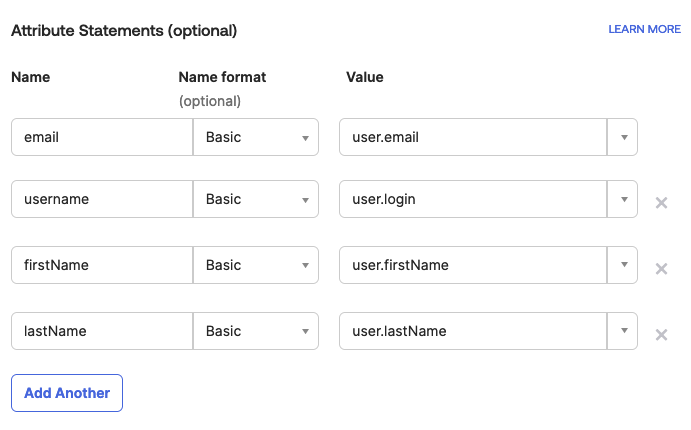
Task: Open the Learn More link
Action: click(x=644, y=30)
